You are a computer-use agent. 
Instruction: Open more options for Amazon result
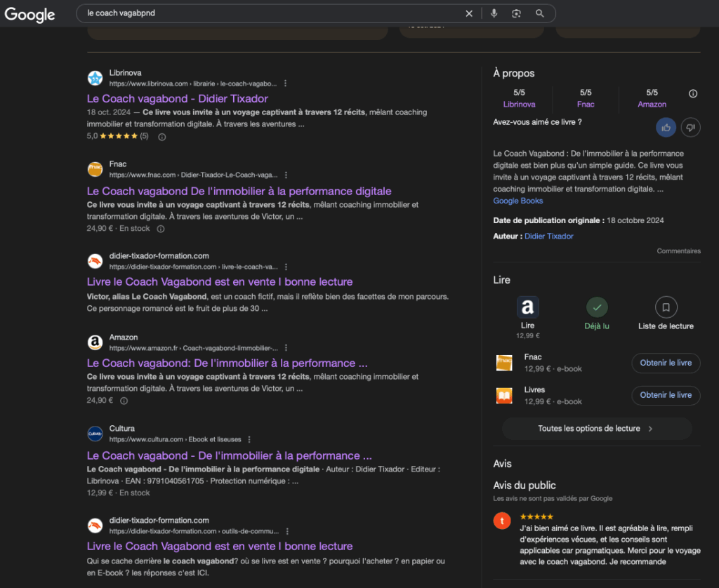(x=286, y=348)
